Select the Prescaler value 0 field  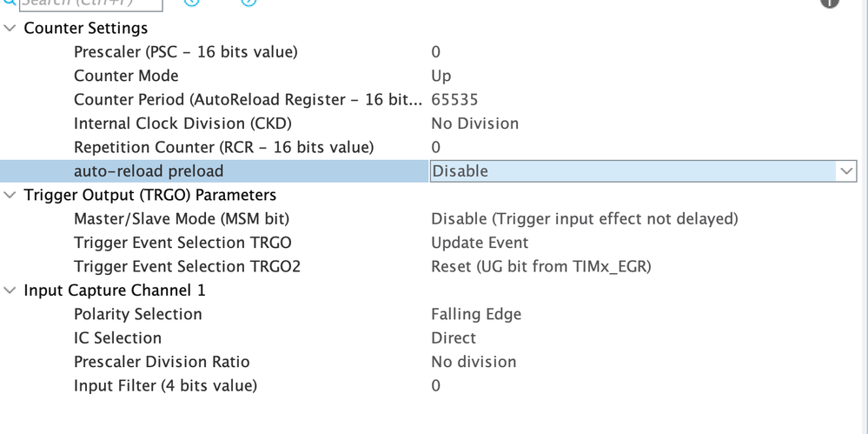[x=436, y=52]
